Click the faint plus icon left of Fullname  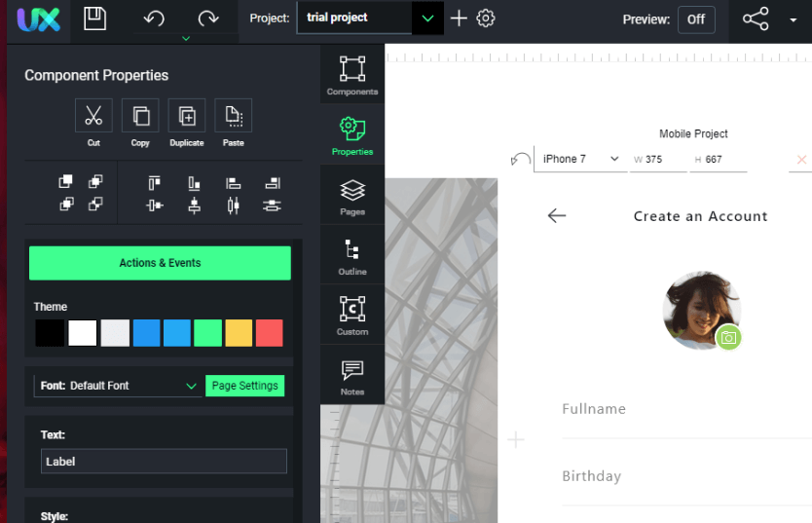pos(516,439)
